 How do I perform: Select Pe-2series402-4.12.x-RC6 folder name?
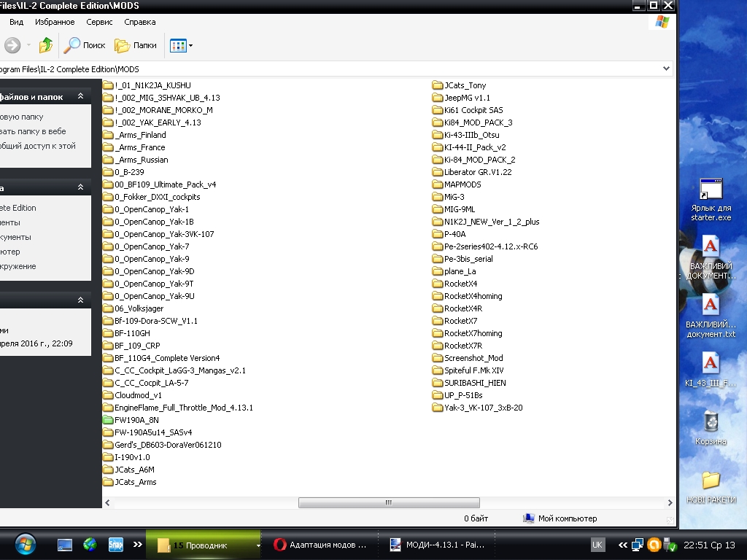491,246
